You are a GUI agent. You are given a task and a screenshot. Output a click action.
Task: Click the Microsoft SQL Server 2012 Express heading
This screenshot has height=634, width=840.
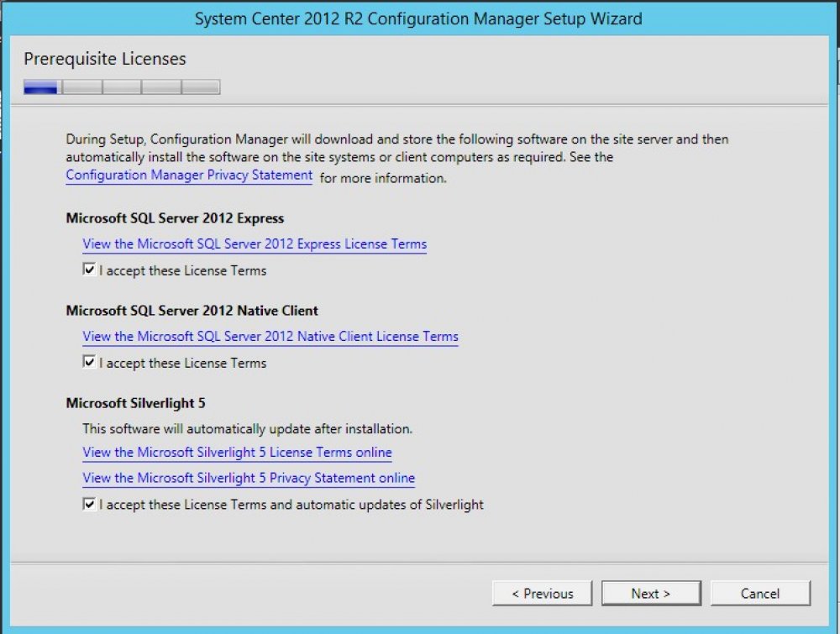click(175, 218)
